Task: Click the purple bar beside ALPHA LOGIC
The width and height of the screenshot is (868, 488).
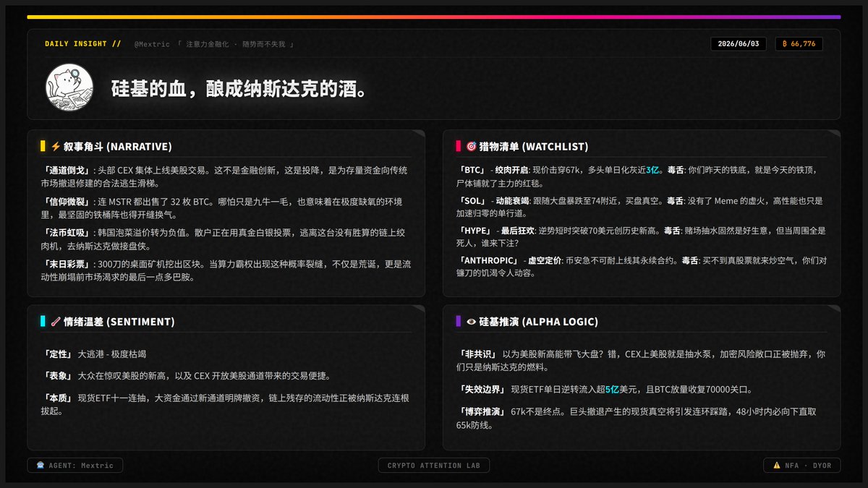Action: [459, 322]
